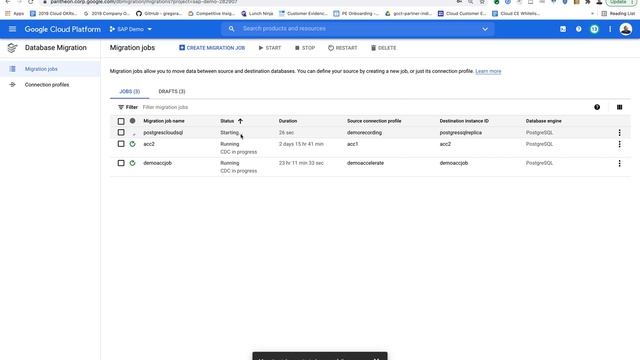Open the main navigation hamburger menu
This screenshot has width=640, height=360.
[x=12, y=29]
